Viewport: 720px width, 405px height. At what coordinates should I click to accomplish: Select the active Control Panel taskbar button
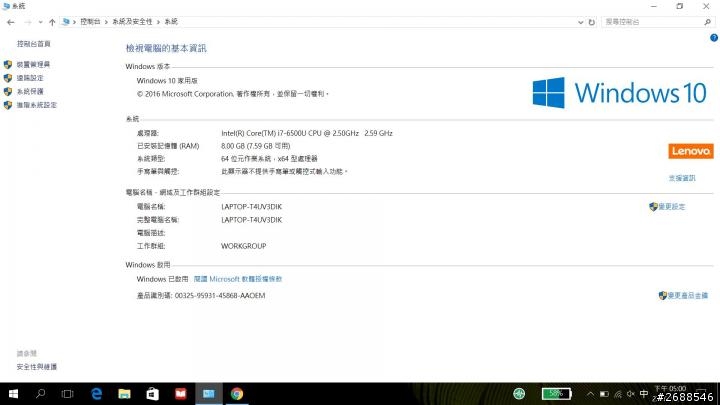click(x=209, y=394)
